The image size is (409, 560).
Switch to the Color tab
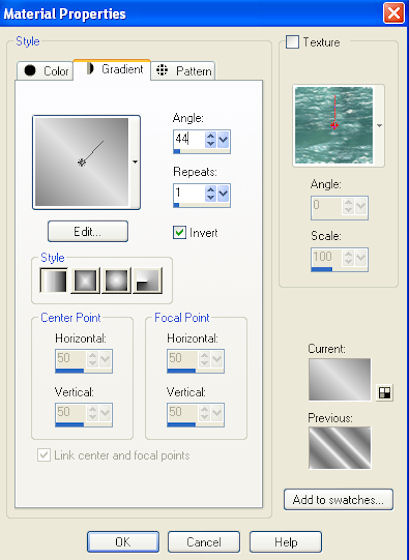click(x=45, y=71)
